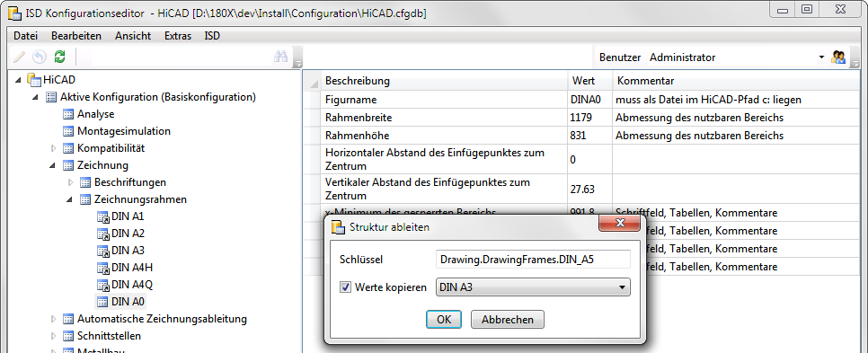
Task: Sort by Beschreibung column header
Action: 444,81
